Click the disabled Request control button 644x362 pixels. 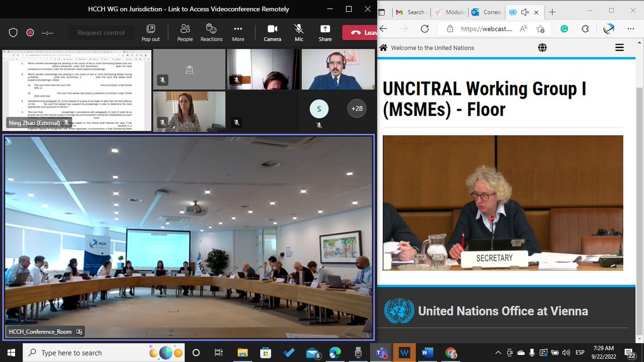click(x=101, y=33)
